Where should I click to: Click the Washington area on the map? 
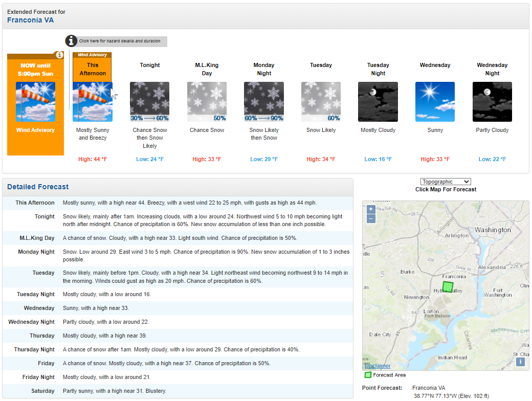(x=493, y=230)
